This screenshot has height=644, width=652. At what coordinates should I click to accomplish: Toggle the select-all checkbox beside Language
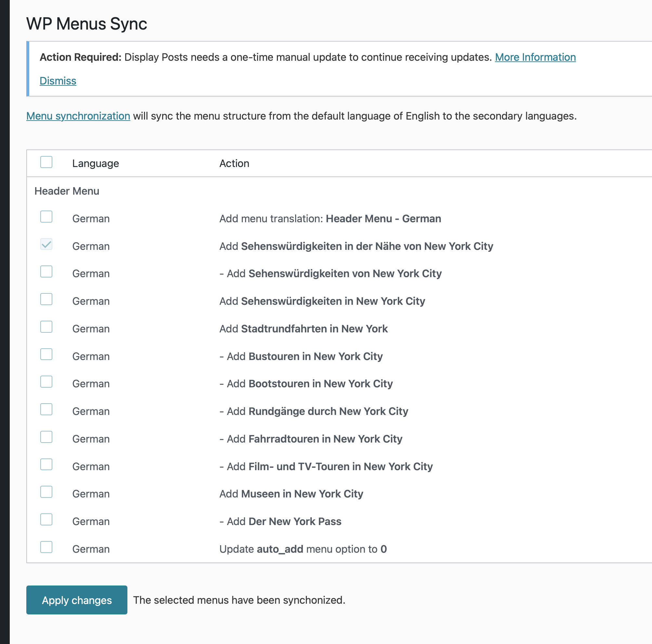pyautogui.click(x=46, y=162)
